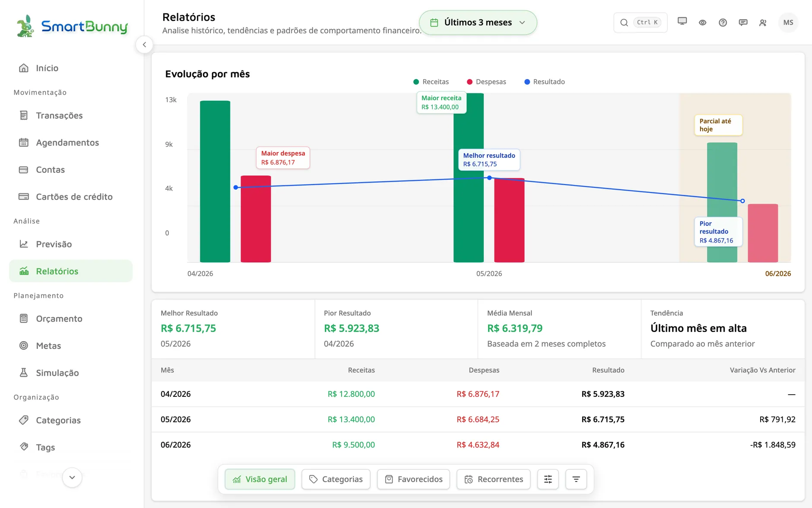Click the Maior despesa chart label
The image size is (812, 508).
point(283,158)
